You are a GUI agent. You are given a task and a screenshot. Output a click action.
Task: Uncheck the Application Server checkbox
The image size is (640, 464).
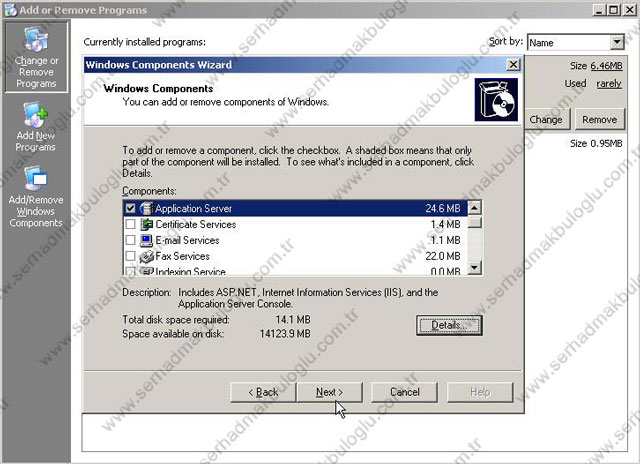pyautogui.click(x=130, y=209)
